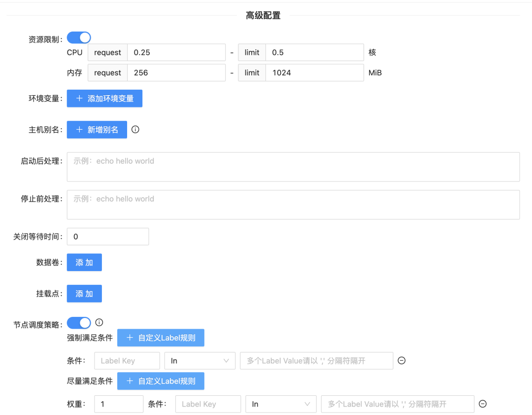Open the In operator dropdown under 强制满足条件
Viewport: 532px width, 415px height.
coord(200,361)
